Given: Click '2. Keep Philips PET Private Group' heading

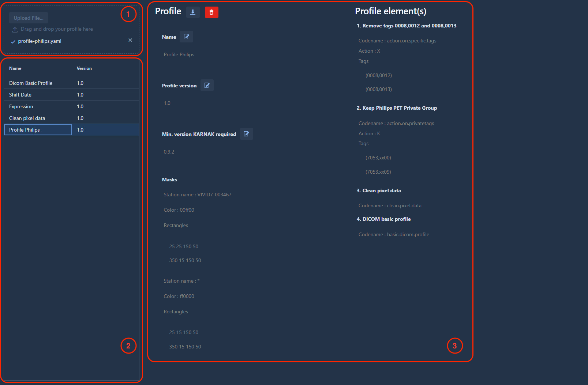Looking at the screenshot, I should (397, 108).
